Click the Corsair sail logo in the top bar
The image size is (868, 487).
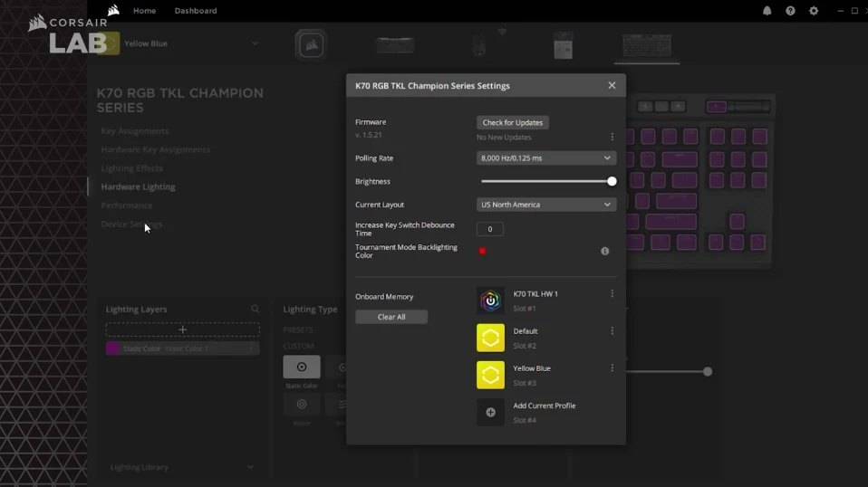coord(113,10)
